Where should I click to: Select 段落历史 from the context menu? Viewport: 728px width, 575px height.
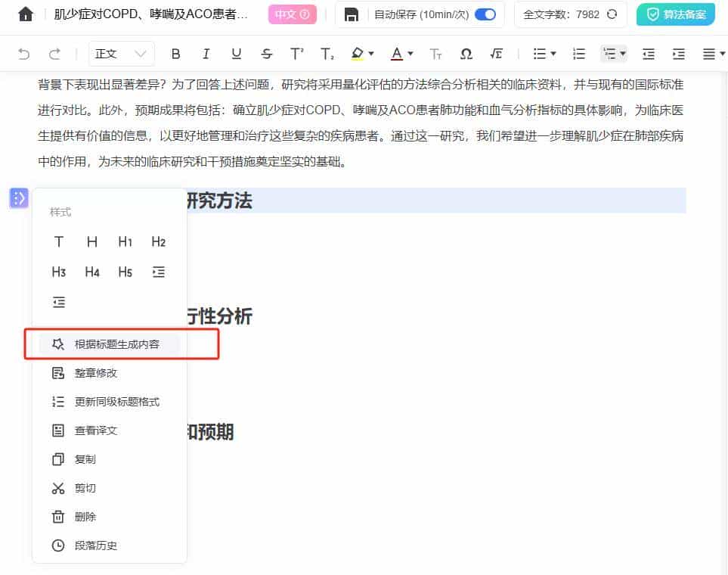click(95, 545)
